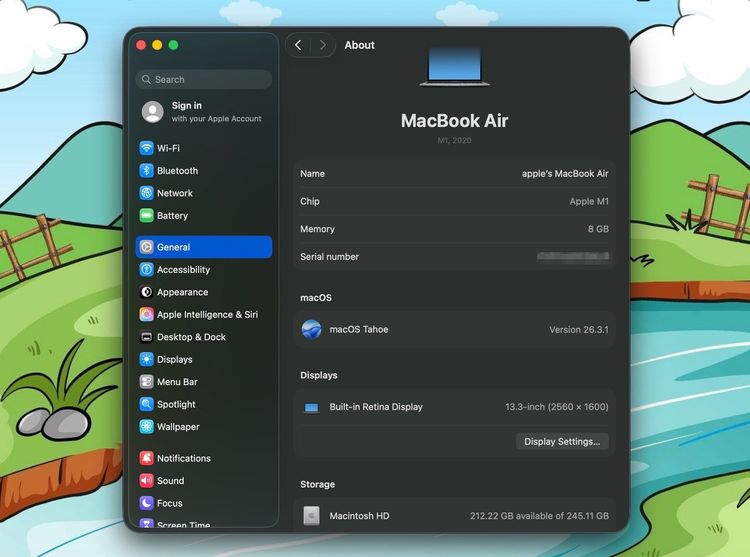Click the macOS Tahoe logo icon
750x557 pixels.
[311, 329]
